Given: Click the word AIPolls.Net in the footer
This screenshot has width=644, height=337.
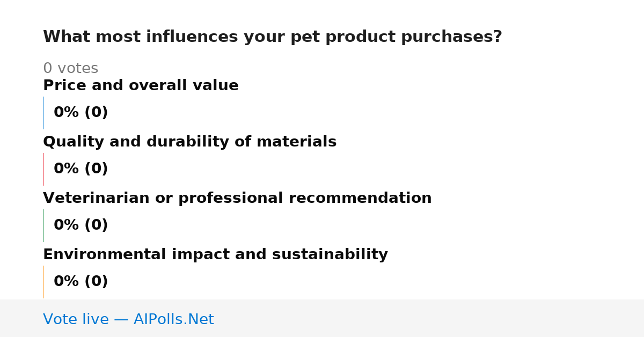Looking at the screenshot, I should point(173,319).
